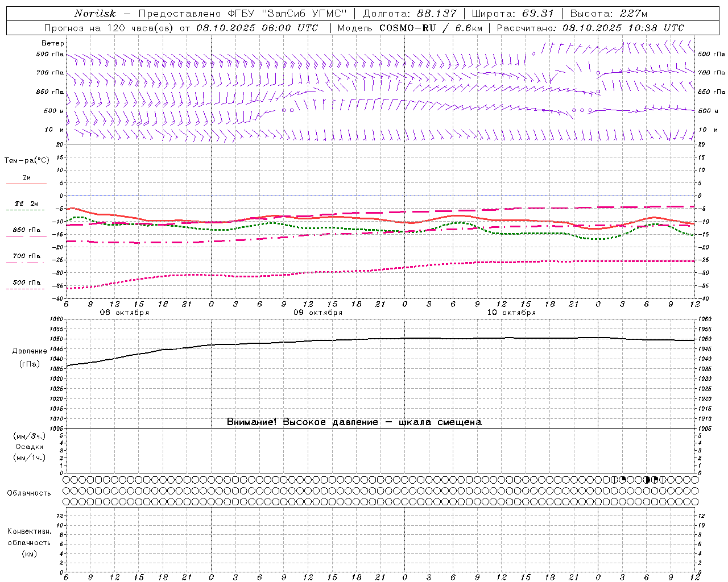The image size is (728, 582).
Task: Click the Осадки precipitation label
Action: [30, 447]
